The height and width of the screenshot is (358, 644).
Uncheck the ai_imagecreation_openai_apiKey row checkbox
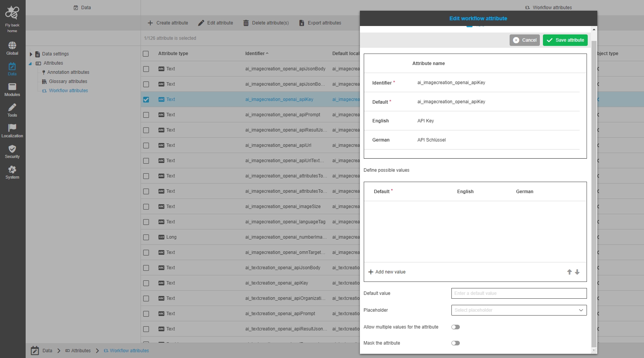(146, 99)
